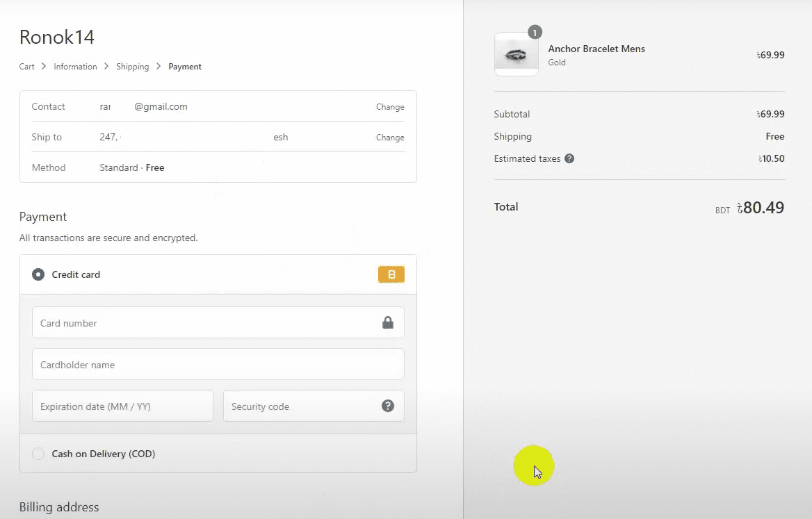The width and height of the screenshot is (812, 519).
Task: Go back to Cart breadcrumb
Action: [x=26, y=67]
